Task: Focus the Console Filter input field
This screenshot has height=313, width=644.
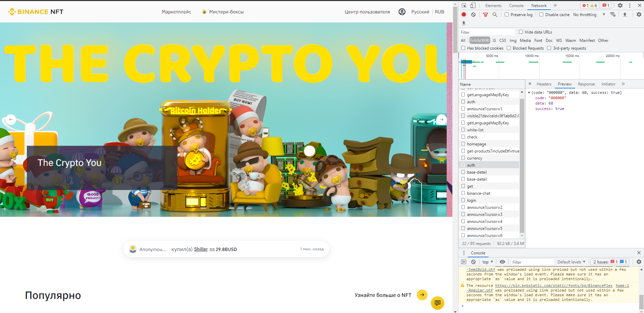Action: click(x=532, y=262)
